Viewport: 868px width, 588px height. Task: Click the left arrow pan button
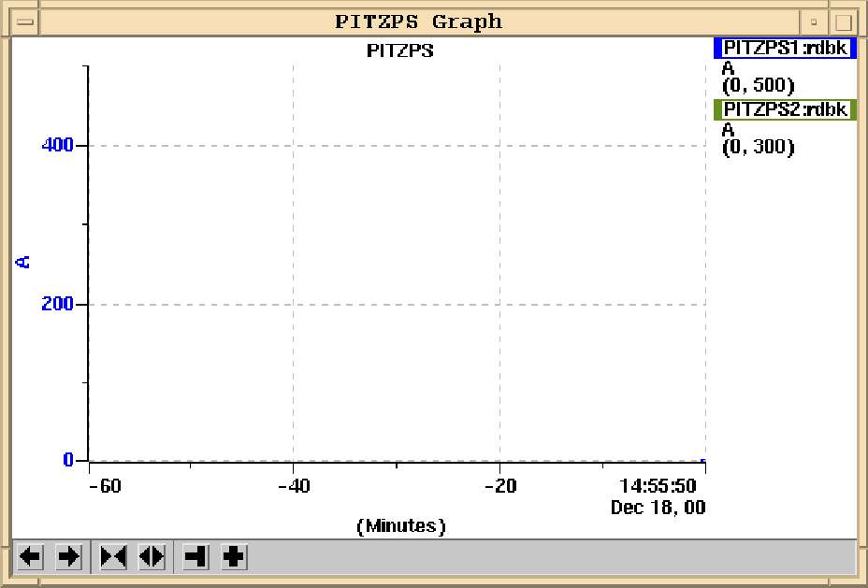[x=30, y=556]
